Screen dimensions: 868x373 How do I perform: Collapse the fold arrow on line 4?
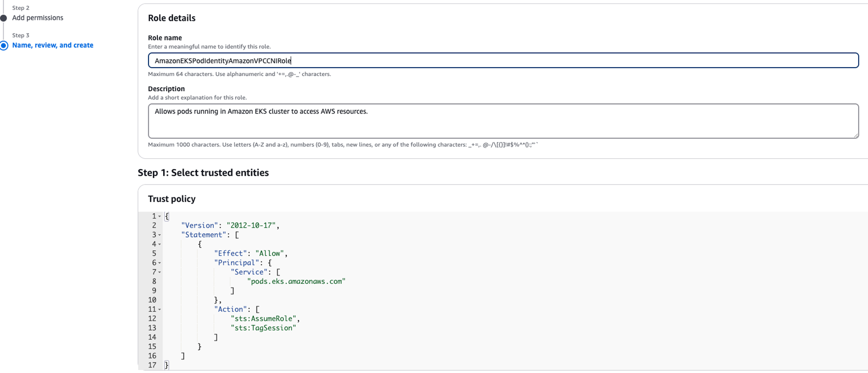pos(159,244)
